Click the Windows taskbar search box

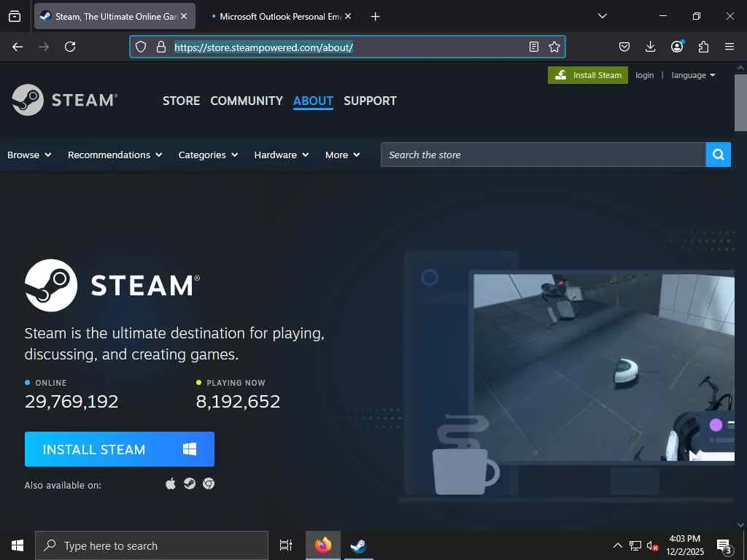[x=152, y=545]
